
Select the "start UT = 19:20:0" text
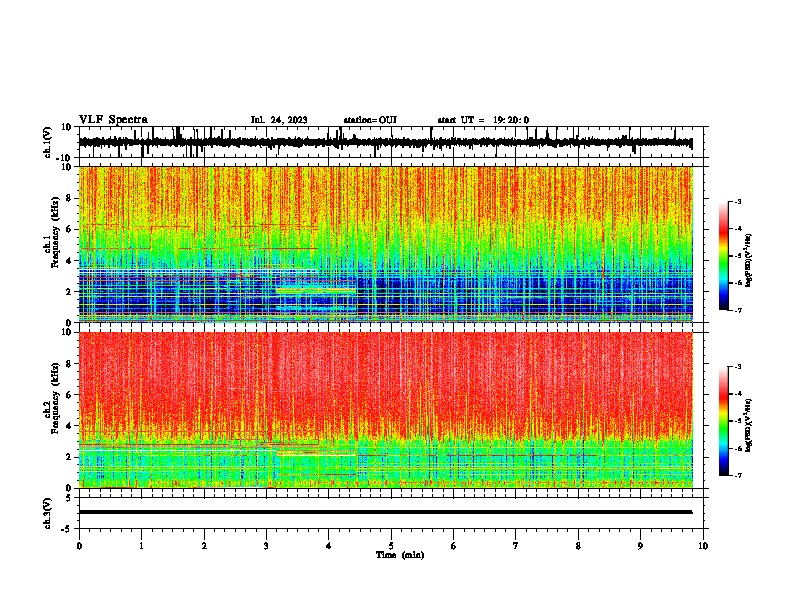point(483,120)
